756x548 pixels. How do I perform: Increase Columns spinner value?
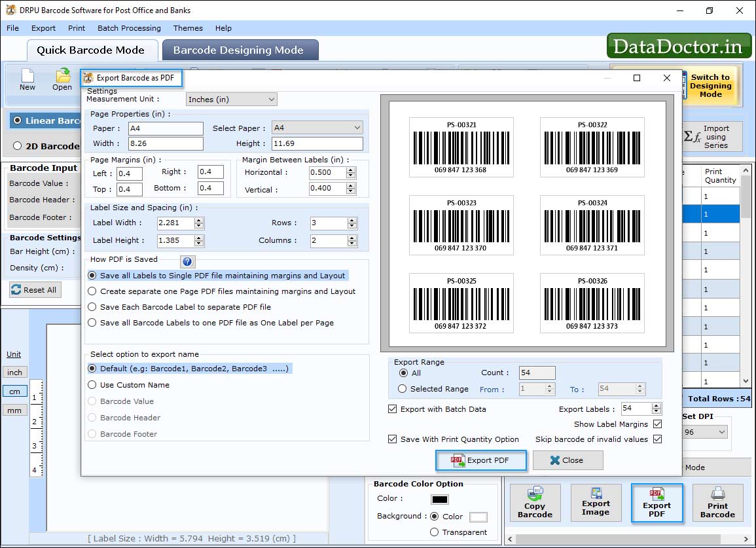pyautogui.click(x=352, y=238)
